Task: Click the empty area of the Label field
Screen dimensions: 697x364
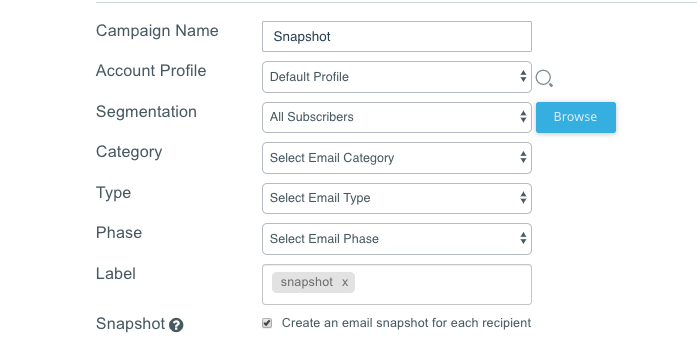Action: (x=442, y=284)
